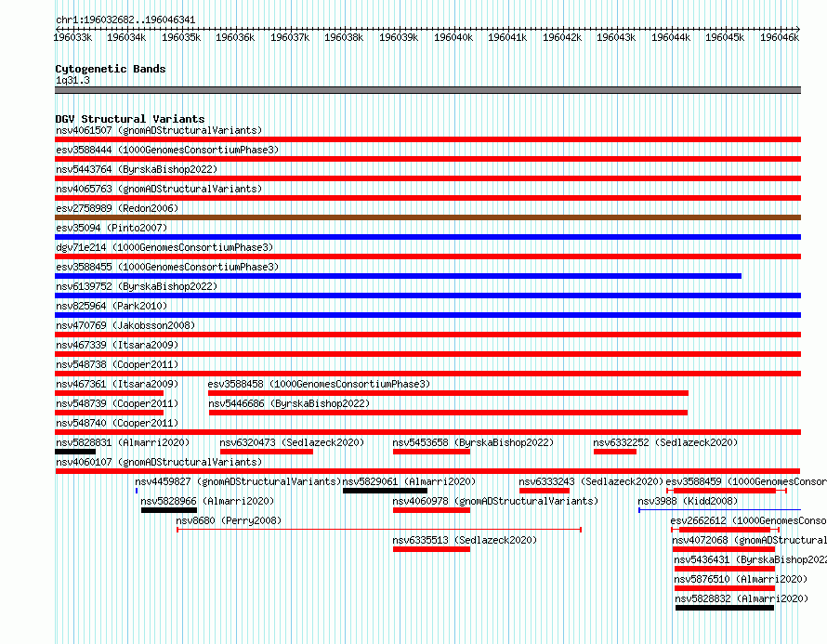The image size is (827, 644).
Task: Click nsv5876510 Almarri2020 label
Action: point(741,579)
